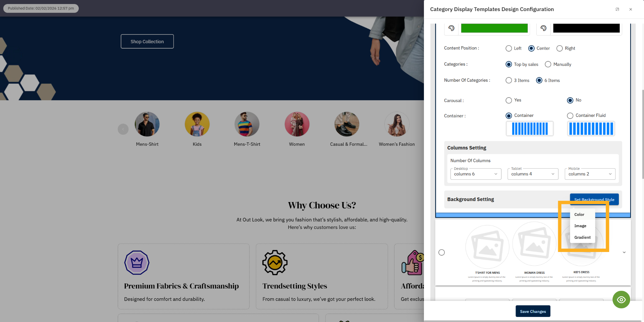The image size is (644, 322).
Task: Select the Container layout thumbnail icon
Action: 529,128
